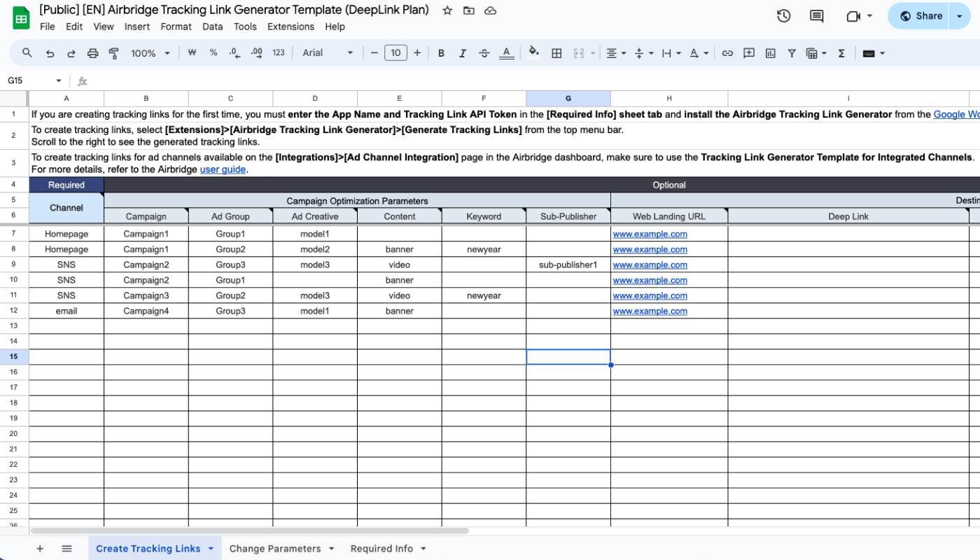Screen dimensions: 980x560
Task: Add a new sheet with plus icon
Action: 40,549
